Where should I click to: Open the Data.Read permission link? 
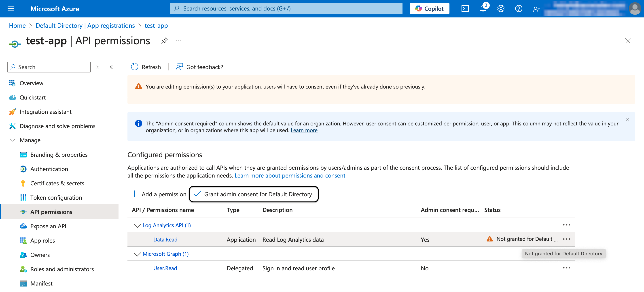tap(165, 239)
